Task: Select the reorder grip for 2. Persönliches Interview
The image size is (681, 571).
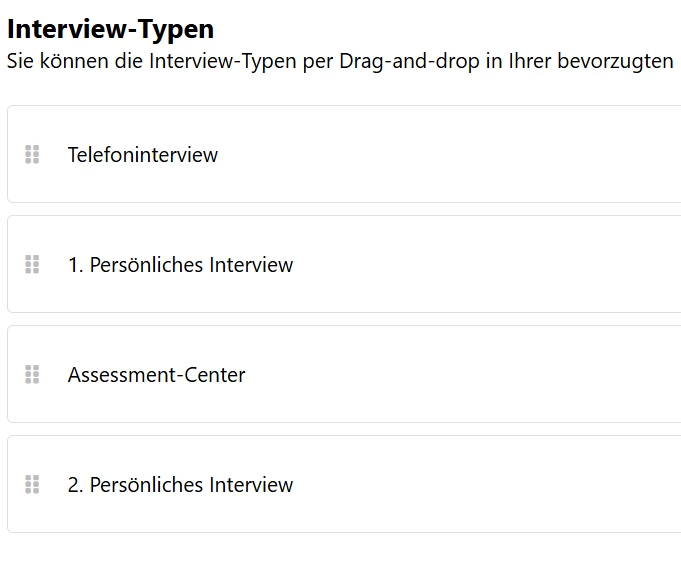Action: [32, 484]
